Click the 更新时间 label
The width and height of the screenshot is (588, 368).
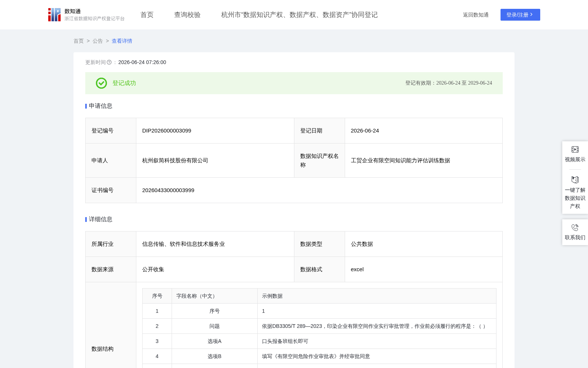point(96,63)
